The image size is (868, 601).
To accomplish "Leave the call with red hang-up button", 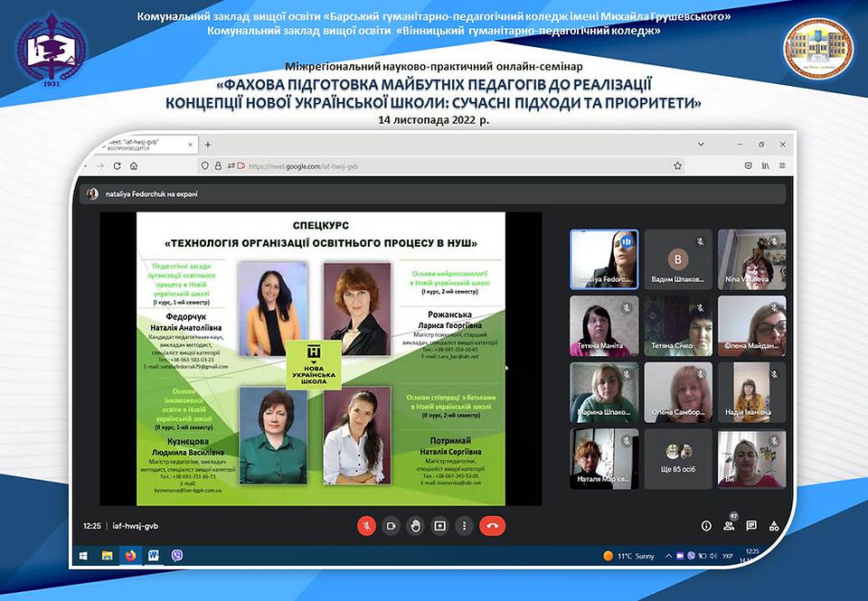I will pos(492,526).
